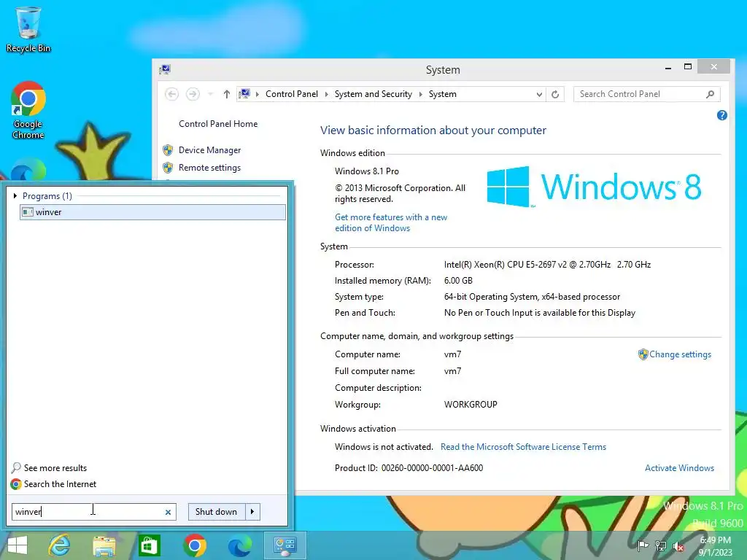
Task: Expand the address bar history dropdown
Action: (539, 94)
